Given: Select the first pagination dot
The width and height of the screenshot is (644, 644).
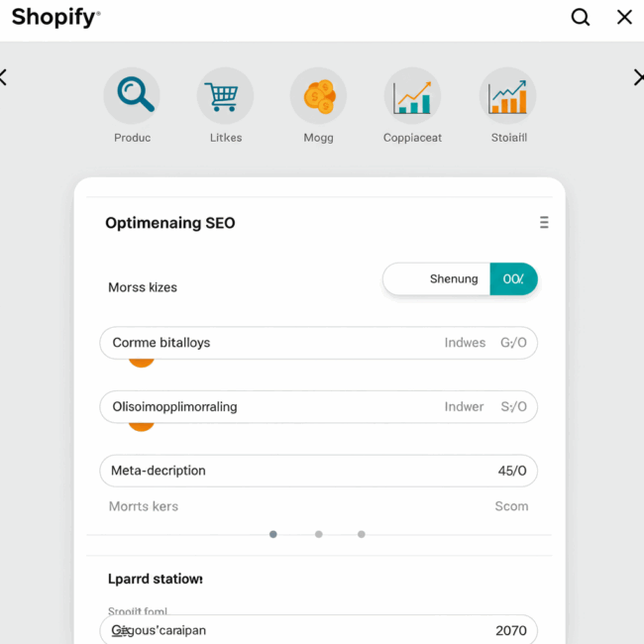Looking at the screenshot, I should pos(273,534).
